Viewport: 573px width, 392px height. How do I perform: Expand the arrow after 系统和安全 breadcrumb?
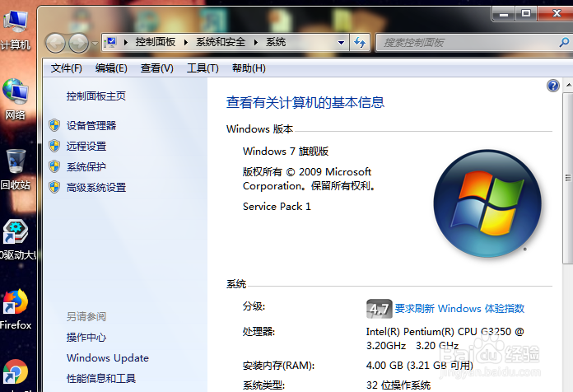pyautogui.click(x=256, y=43)
